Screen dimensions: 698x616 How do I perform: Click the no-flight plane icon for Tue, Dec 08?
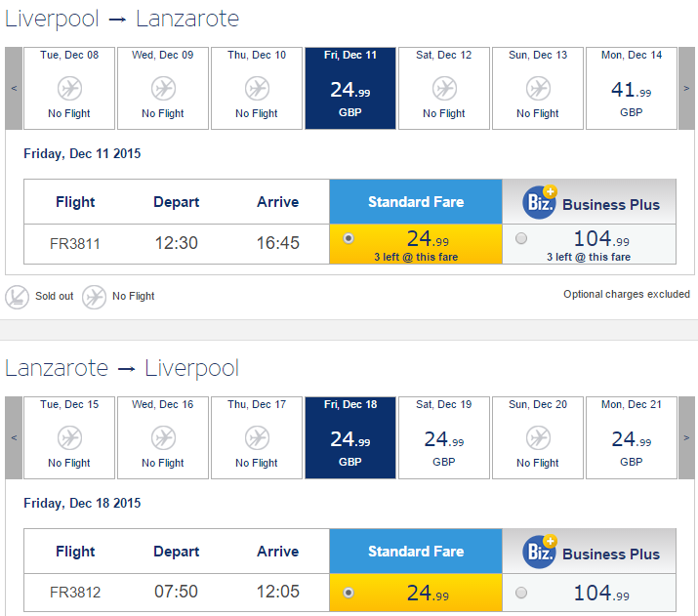69,88
